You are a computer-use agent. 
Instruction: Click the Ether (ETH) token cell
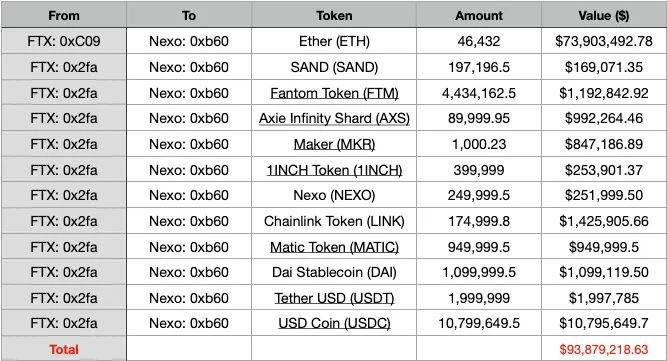point(334,41)
